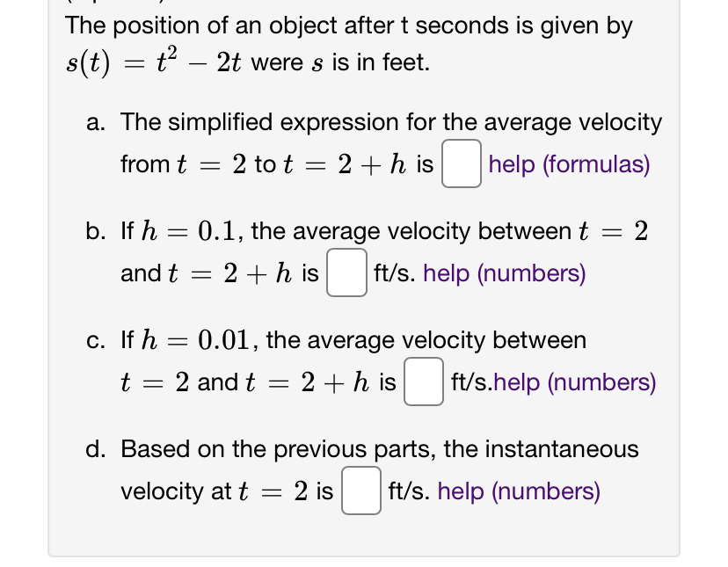Open the help (formulas) link in part a

568,164
